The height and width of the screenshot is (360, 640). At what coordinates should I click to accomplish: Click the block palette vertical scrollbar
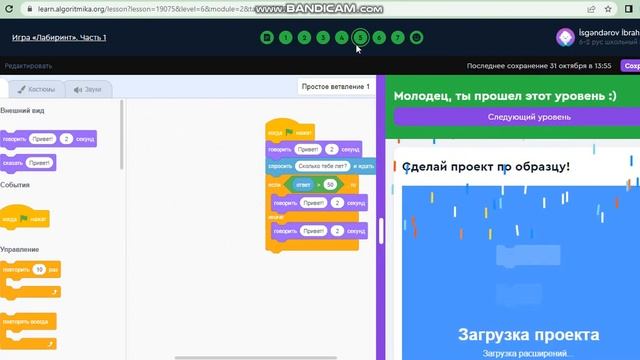click(x=122, y=135)
